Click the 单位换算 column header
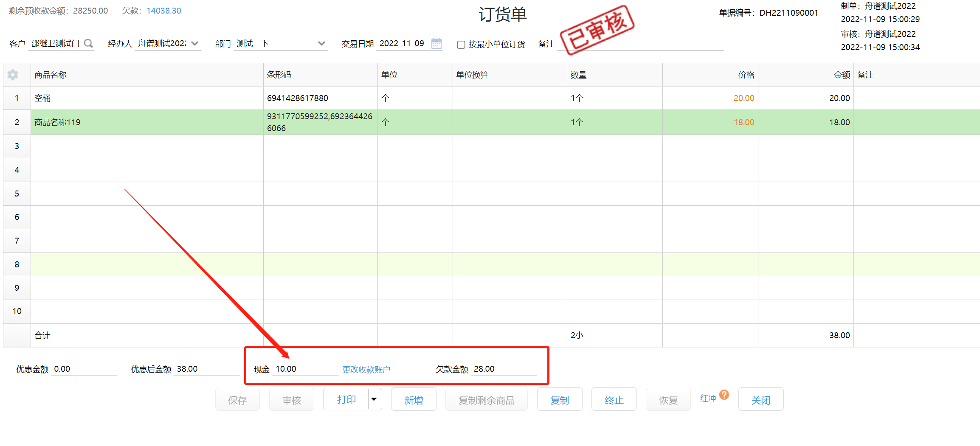The width and height of the screenshot is (980, 446). pos(510,75)
